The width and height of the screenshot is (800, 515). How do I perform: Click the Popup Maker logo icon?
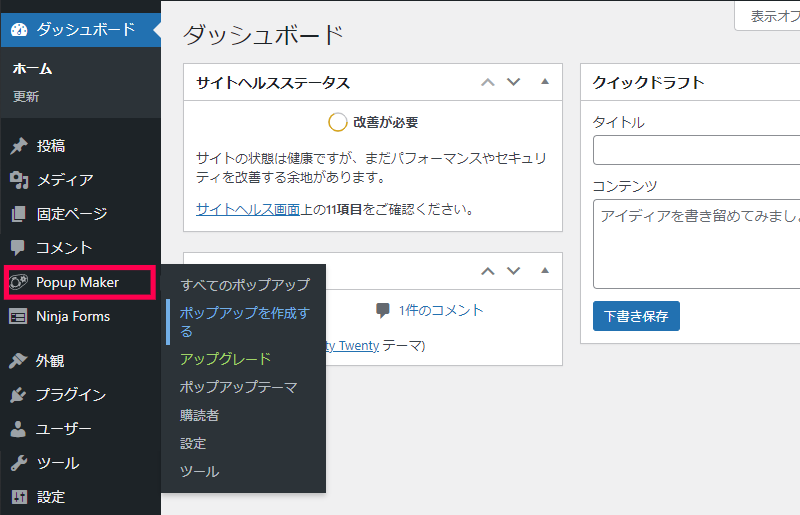(19, 282)
